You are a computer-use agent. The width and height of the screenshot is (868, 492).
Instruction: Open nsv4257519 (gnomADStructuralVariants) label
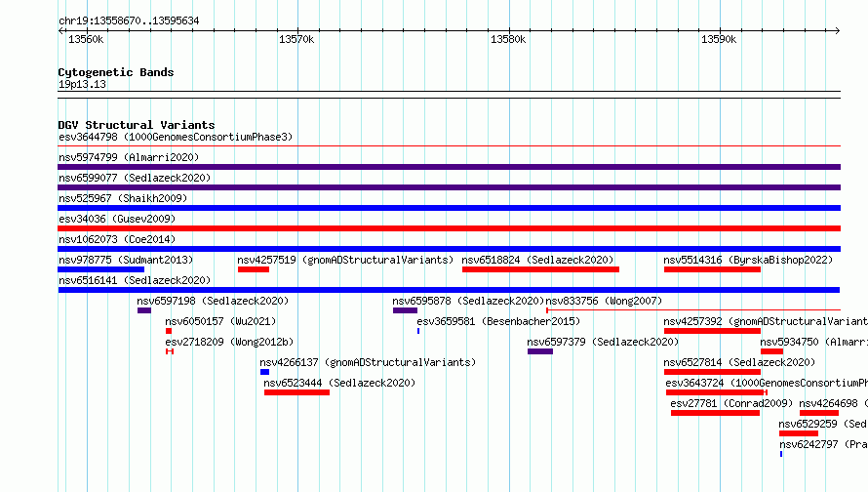[345, 260]
